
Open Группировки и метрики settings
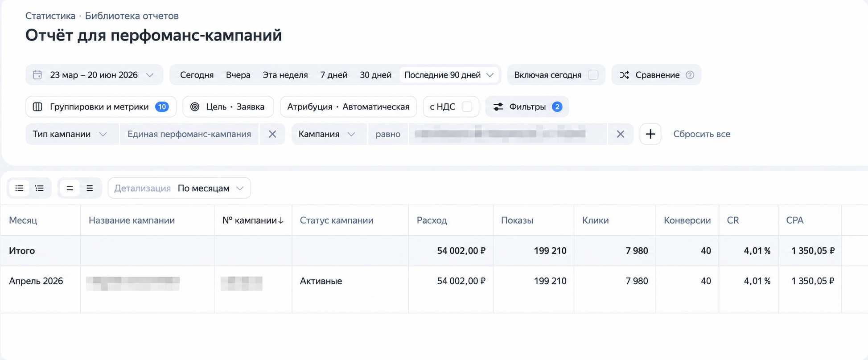point(101,107)
